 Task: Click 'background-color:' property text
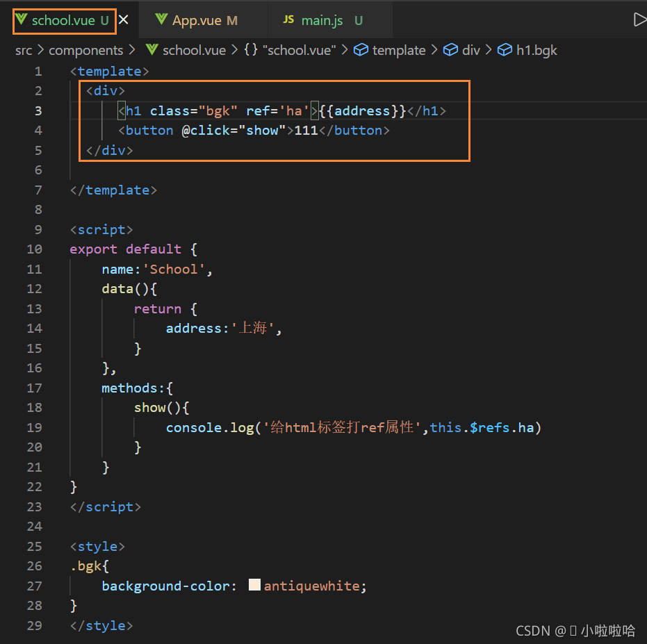169,586
